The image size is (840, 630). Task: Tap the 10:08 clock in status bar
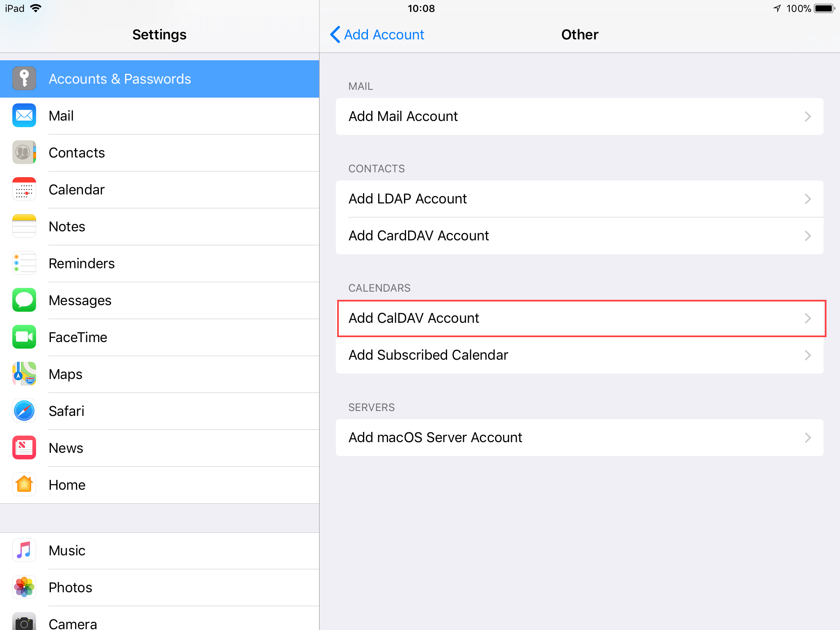421,8
